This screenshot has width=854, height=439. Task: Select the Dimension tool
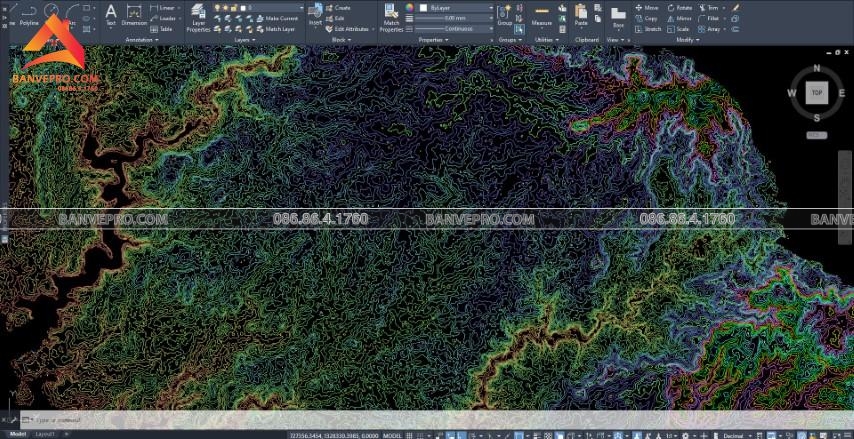click(133, 15)
